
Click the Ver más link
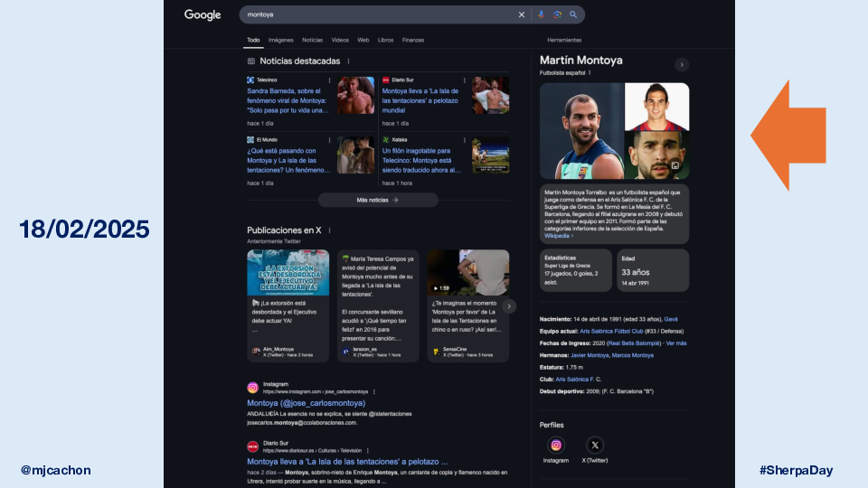pyautogui.click(x=676, y=343)
